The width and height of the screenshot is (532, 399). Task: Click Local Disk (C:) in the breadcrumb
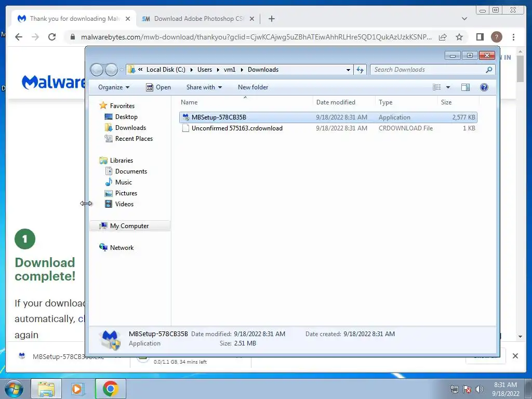(x=166, y=70)
